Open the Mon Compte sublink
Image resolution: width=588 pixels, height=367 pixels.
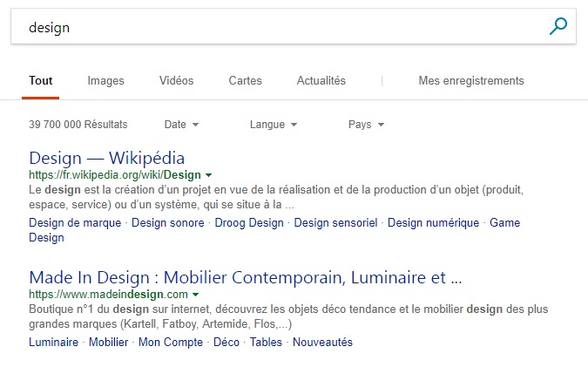(x=171, y=342)
